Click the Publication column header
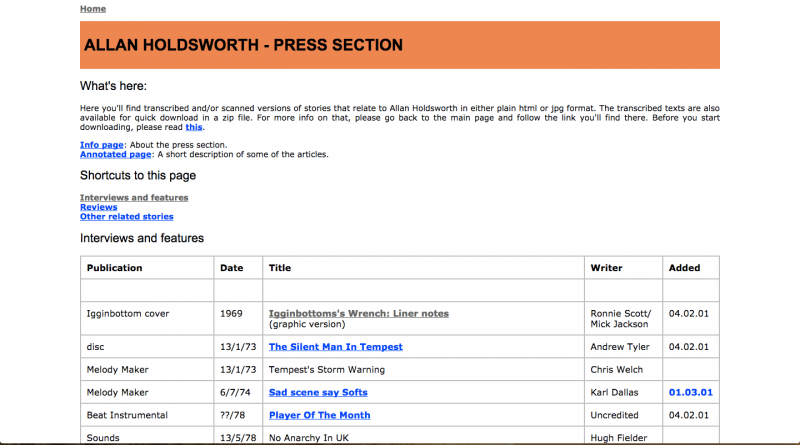This screenshot has height=445, width=800. [115, 268]
